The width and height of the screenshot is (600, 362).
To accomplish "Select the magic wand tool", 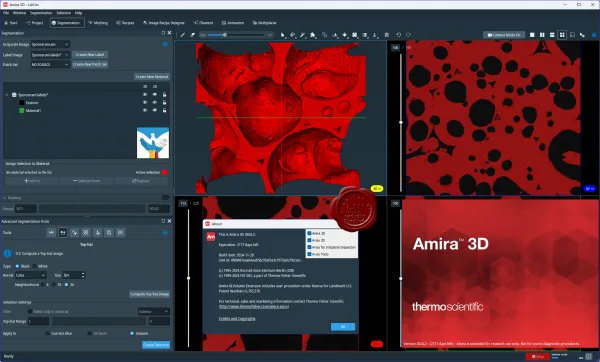I will pos(303,35).
